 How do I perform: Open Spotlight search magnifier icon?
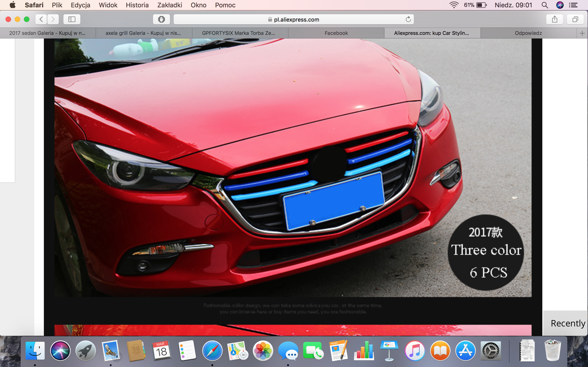point(545,5)
